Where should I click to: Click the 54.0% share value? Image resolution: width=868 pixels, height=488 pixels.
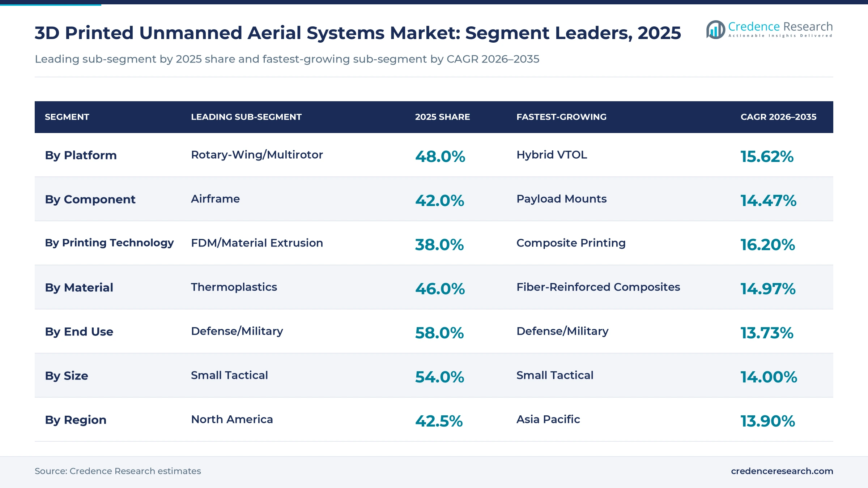pyautogui.click(x=439, y=377)
